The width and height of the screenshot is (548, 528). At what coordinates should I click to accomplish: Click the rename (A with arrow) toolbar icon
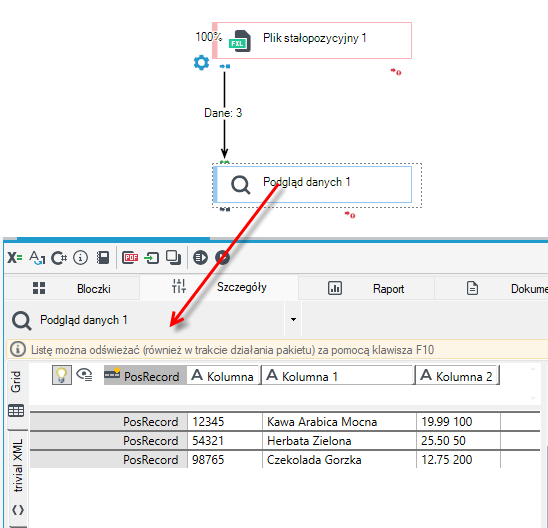pyautogui.click(x=37, y=258)
